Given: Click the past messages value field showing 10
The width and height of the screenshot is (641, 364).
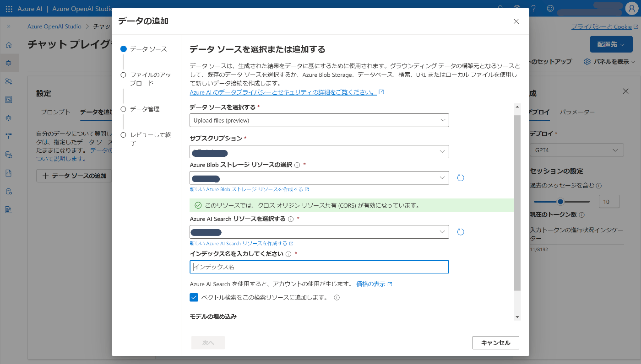Looking at the screenshot, I should [x=609, y=202].
